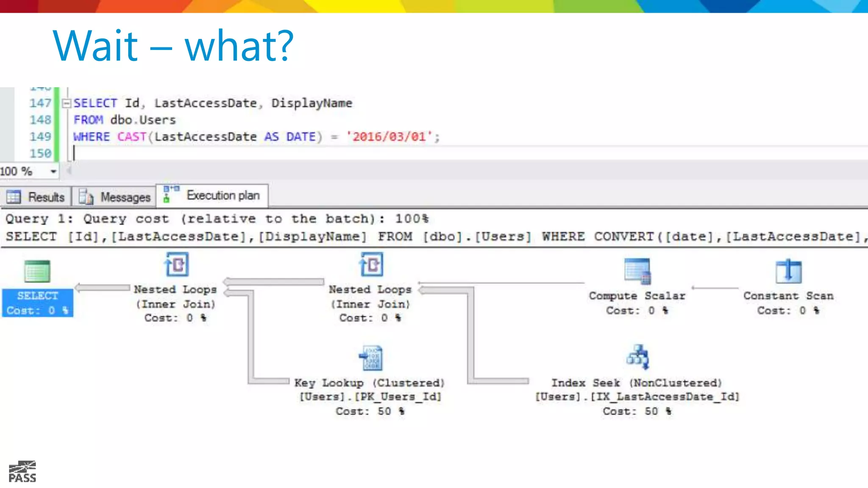Click line number 147 in margin
Viewport: 868px width, 488px height.
[40, 103]
